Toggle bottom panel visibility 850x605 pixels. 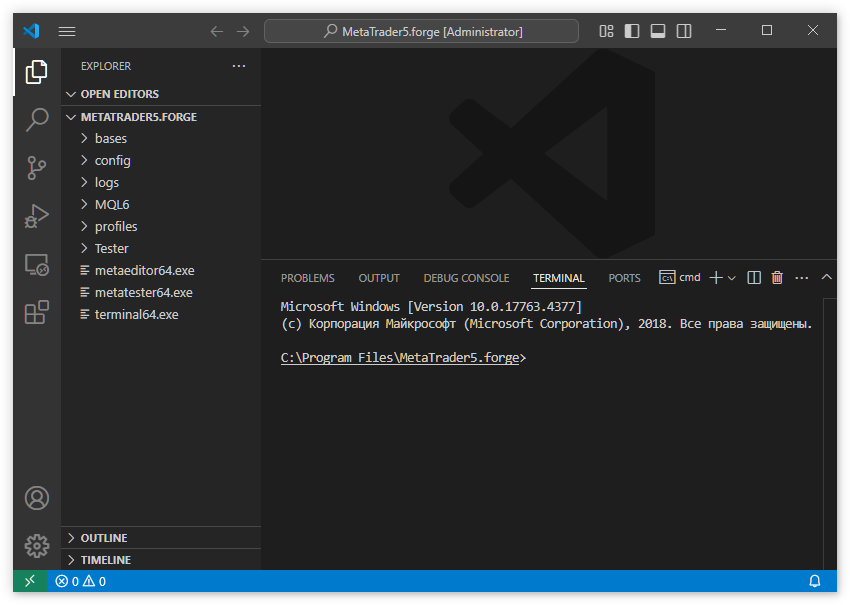pos(658,31)
